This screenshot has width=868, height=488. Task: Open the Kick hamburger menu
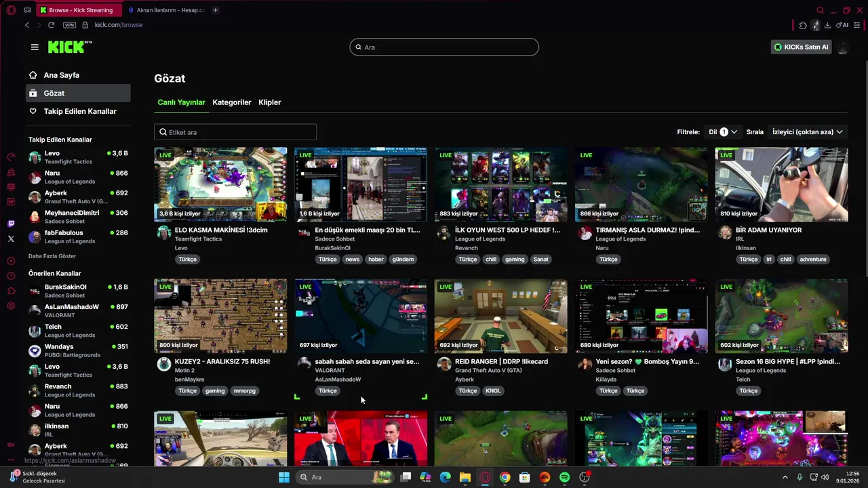click(x=35, y=47)
